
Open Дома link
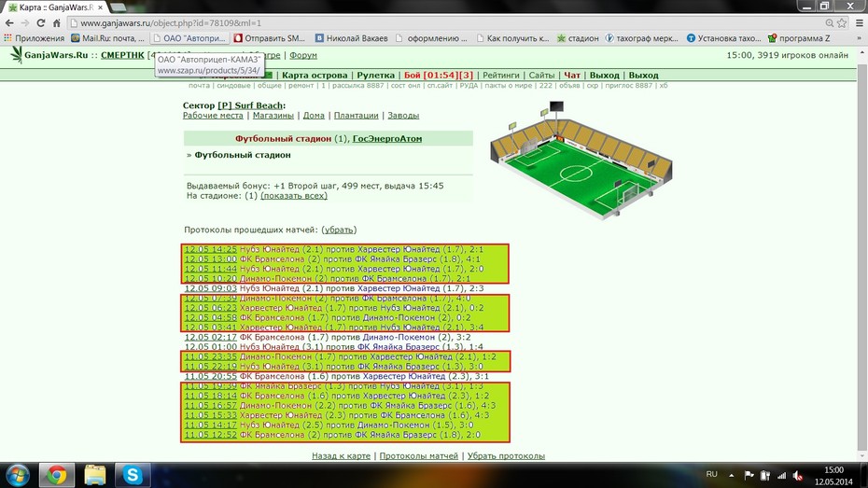coord(314,116)
